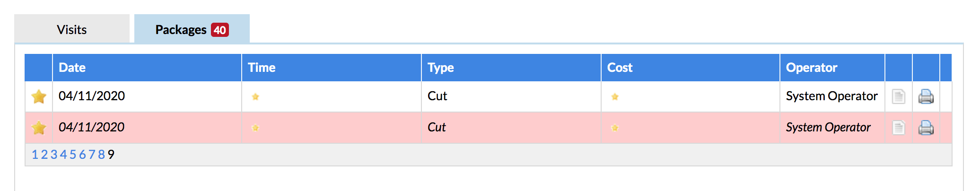
Task: Print the highlighted pink package row
Action: pyautogui.click(x=926, y=128)
